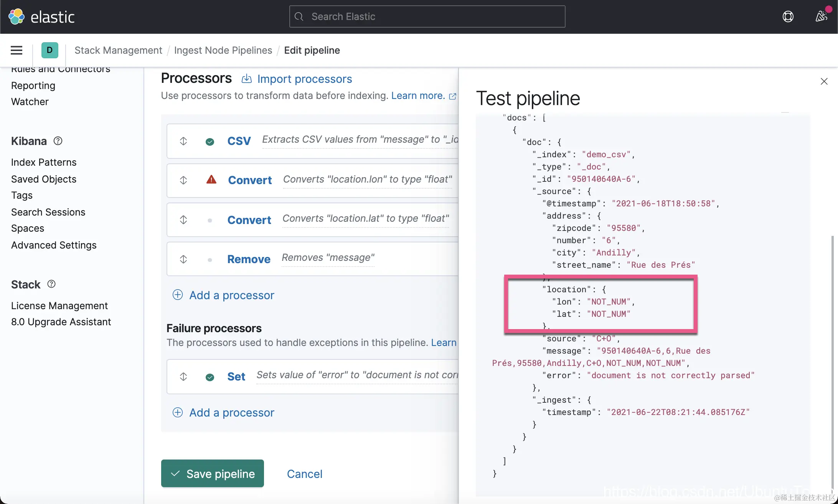The height and width of the screenshot is (504, 838).
Task: Go to Ingest Node Pipelines breadcrumb
Action: (223, 50)
